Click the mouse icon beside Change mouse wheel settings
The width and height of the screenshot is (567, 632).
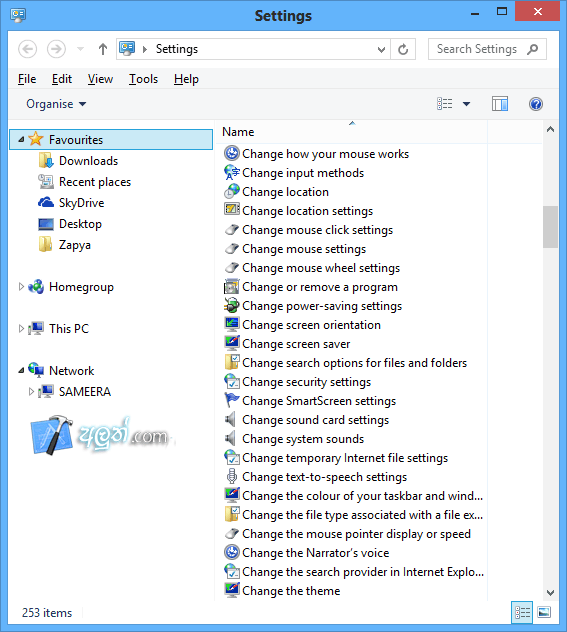(232, 268)
